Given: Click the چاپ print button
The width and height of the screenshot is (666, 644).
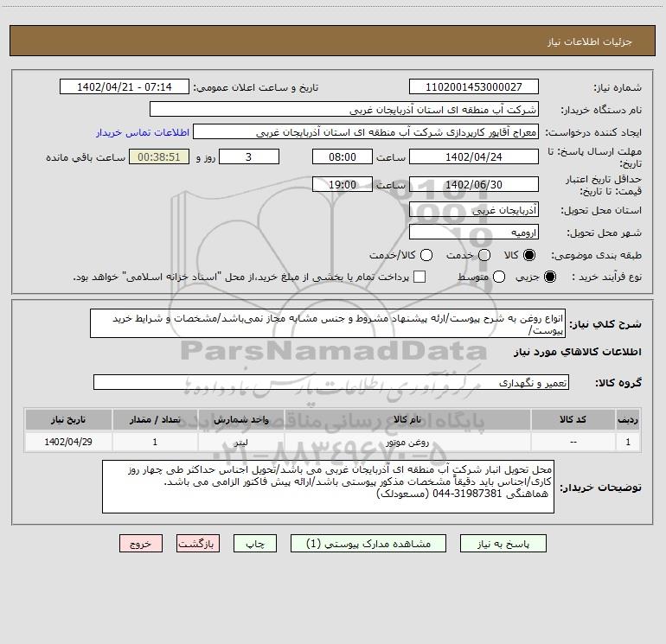Looking at the screenshot, I should tap(255, 544).
